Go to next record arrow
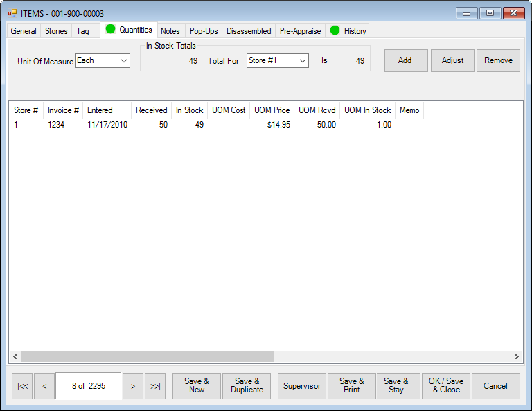 click(132, 386)
